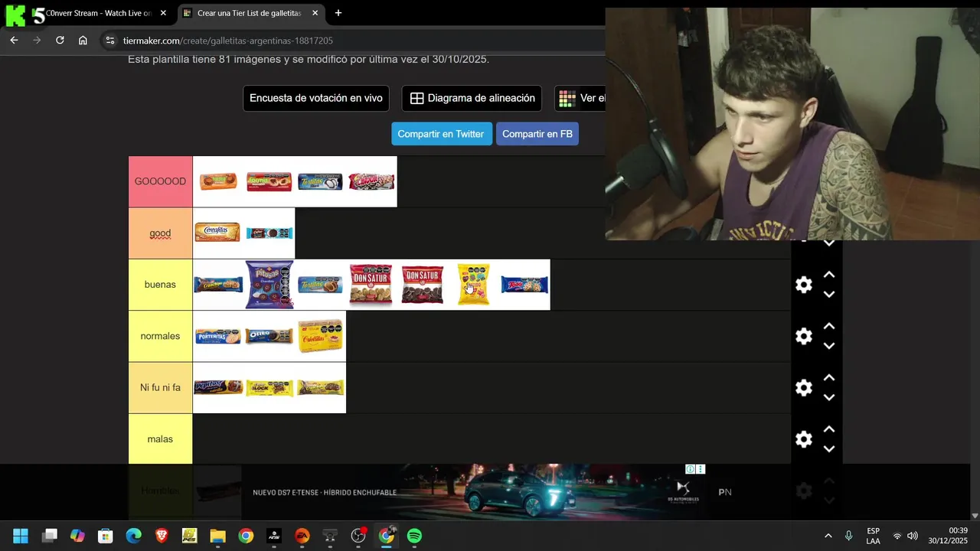
Task: Move the normales tier up with its arrow
Action: (x=828, y=326)
